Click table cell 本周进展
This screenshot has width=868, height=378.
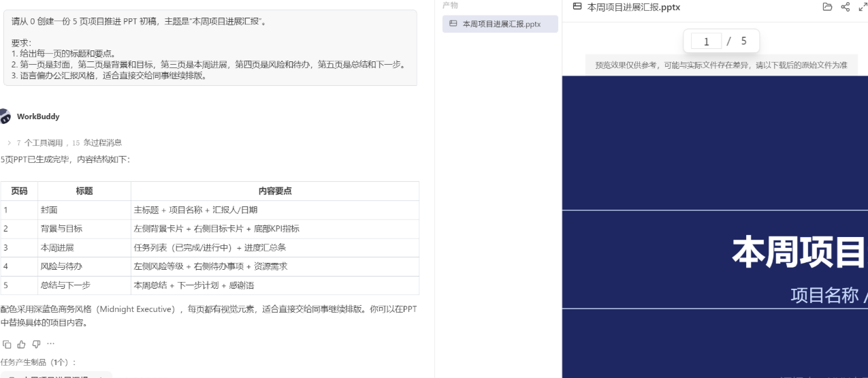pyautogui.click(x=84, y=248)
